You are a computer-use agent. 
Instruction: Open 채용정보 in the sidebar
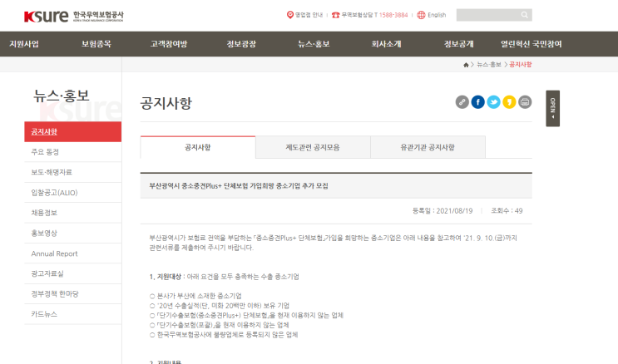click(73, 213)
